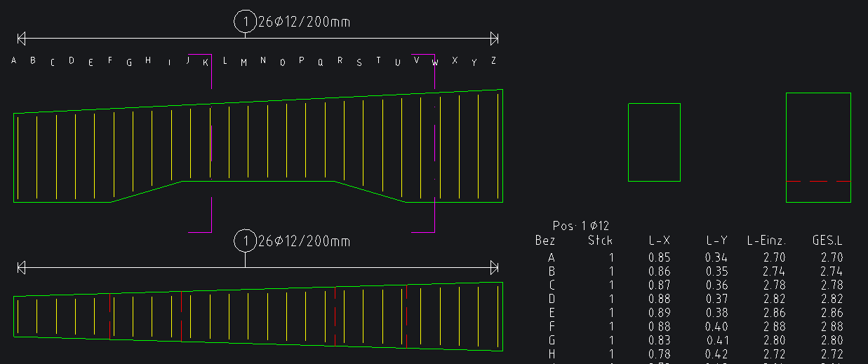Click the GES.L column header

827,241
